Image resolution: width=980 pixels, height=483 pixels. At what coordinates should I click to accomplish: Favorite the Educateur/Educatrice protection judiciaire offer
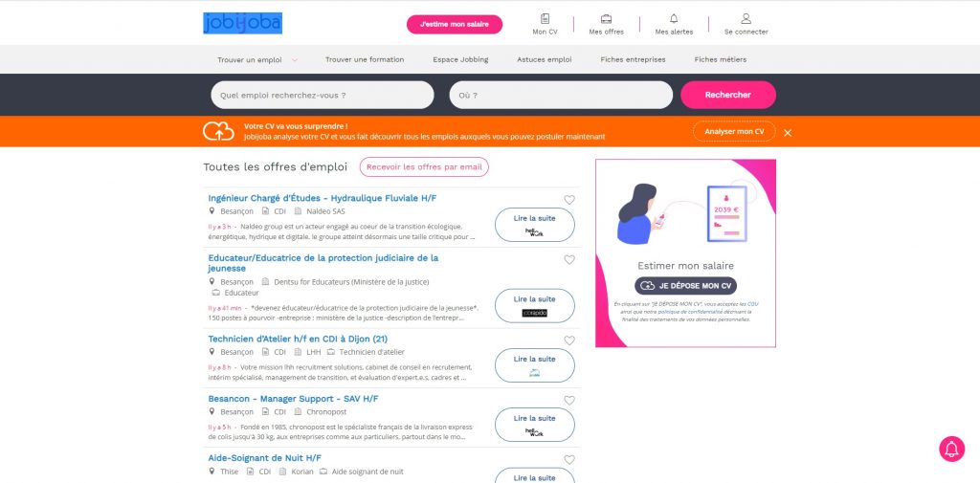569,259
